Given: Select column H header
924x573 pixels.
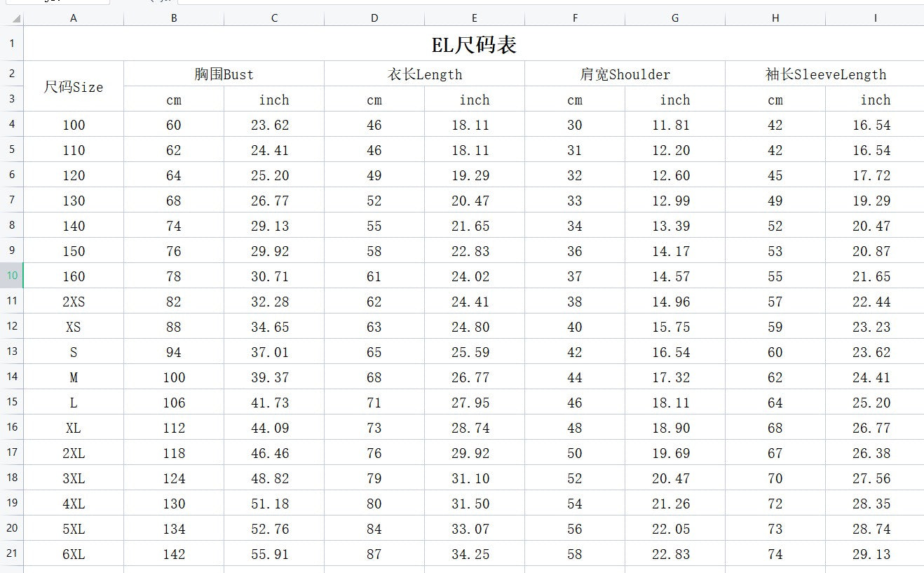Looking at the screenshot, I should click(775, 18).
